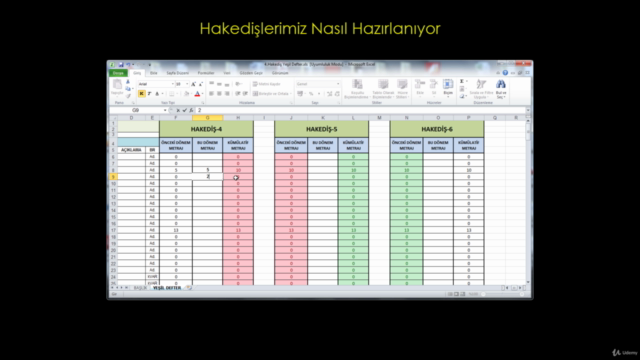
Task: Click the Ekle insert cells button
Action: pyautogui.click(x=420, y=88)
